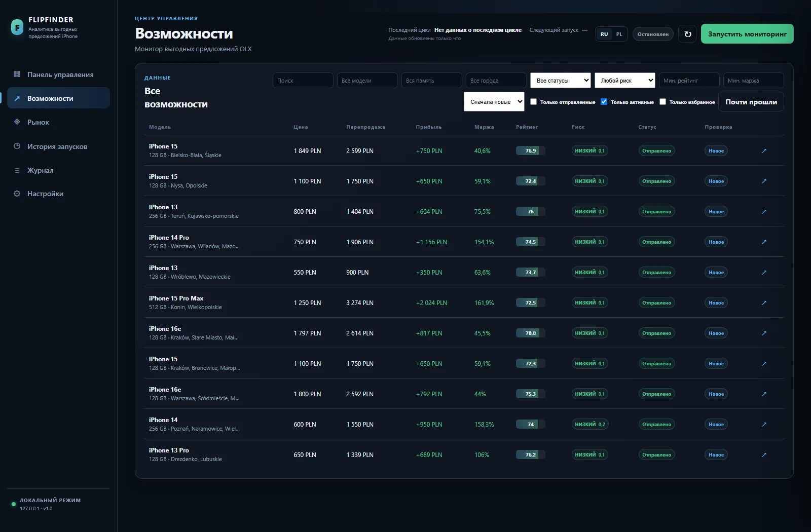The height and width of the screenshot is (532, 811).
Task: Open listing arrow for iPhone 15 Pro Max
Action: coord(764,302)
